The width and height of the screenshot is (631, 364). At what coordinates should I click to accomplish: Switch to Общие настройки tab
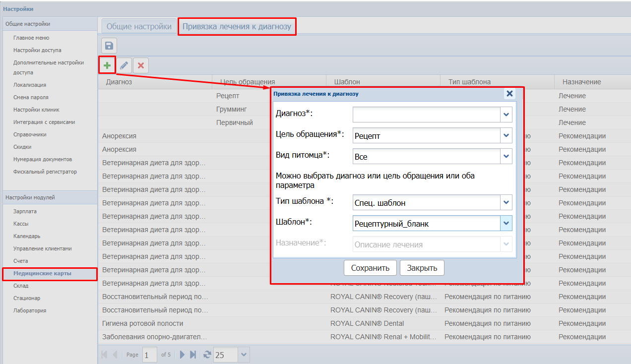tap(139, 27)
